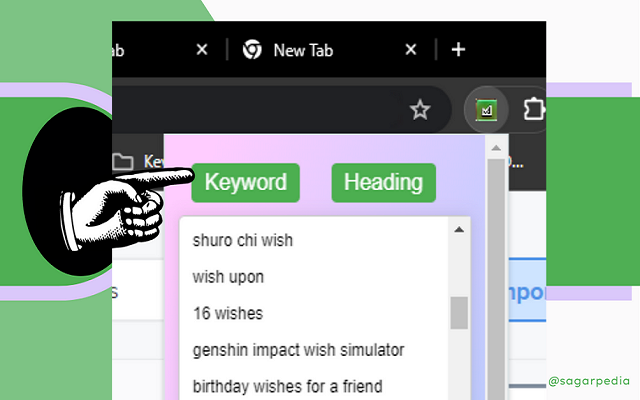Close the left partially visible tab
The width and height of the screenshot is (640, 400).
point(202,50)
